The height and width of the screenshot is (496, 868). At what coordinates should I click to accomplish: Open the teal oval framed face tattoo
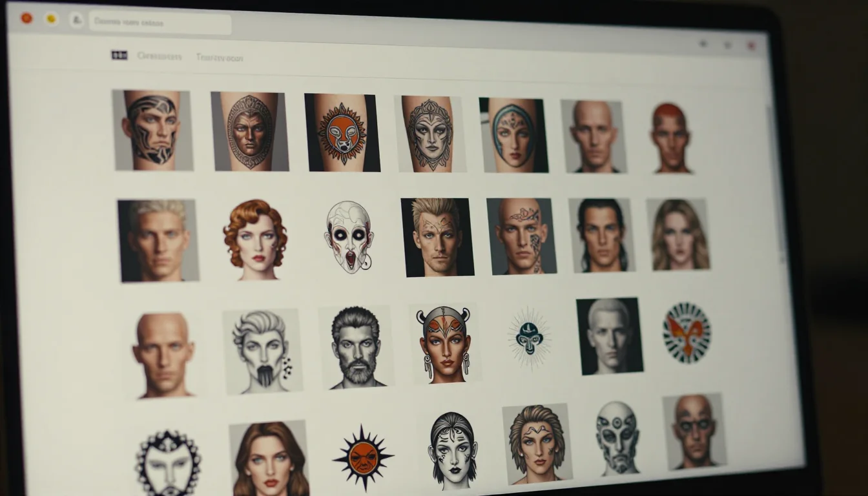(513, 135)
